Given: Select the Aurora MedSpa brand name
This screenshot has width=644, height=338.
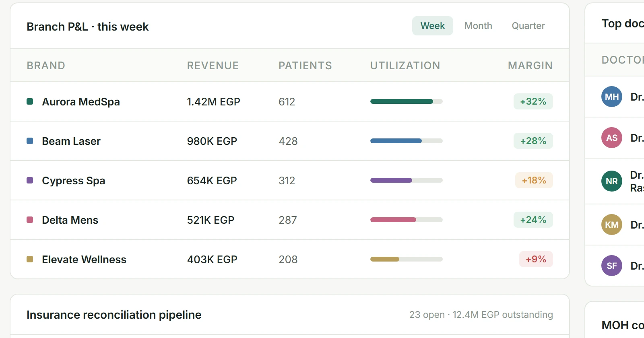Looking at the screenshot, I should tap(81, 102).
